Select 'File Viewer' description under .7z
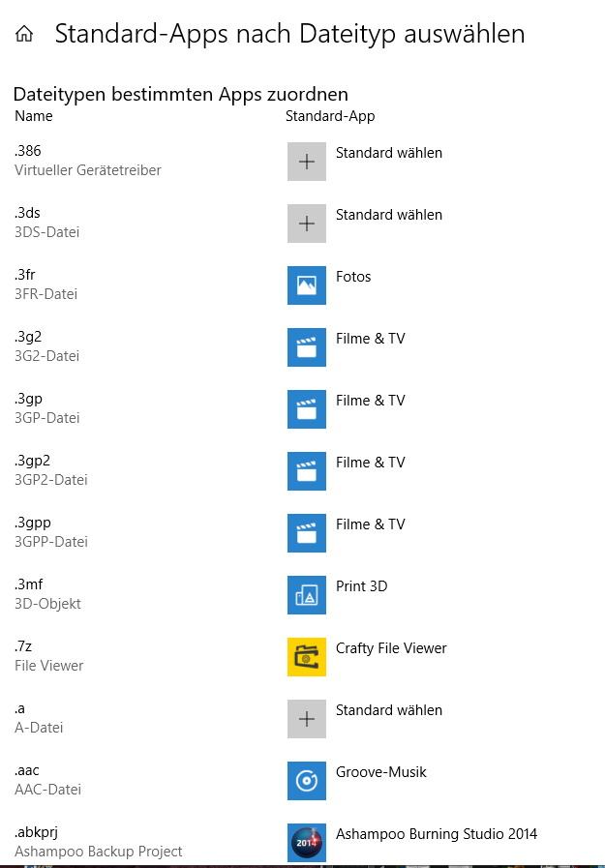 pyautogui.click(x=49, y=666)
